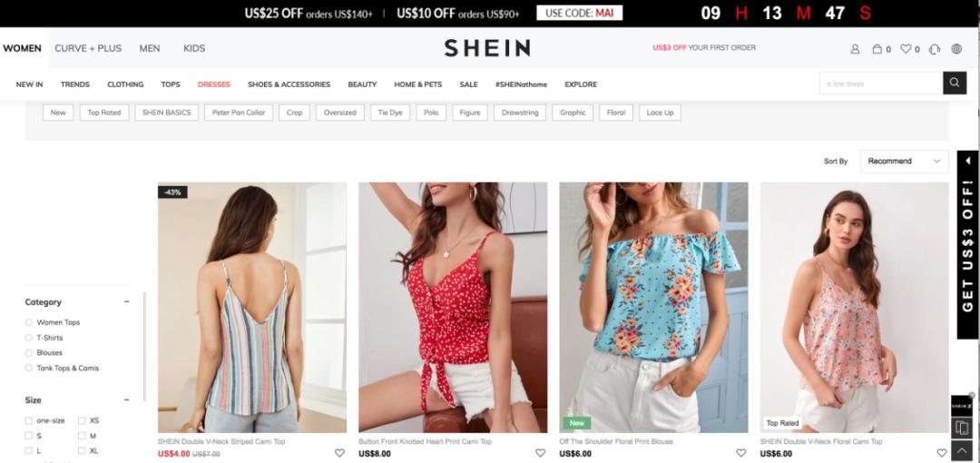The height and width of the screenshot is (463, 980).
Task: Click back-to-top arrow icon
Action: tap(961, 450)
